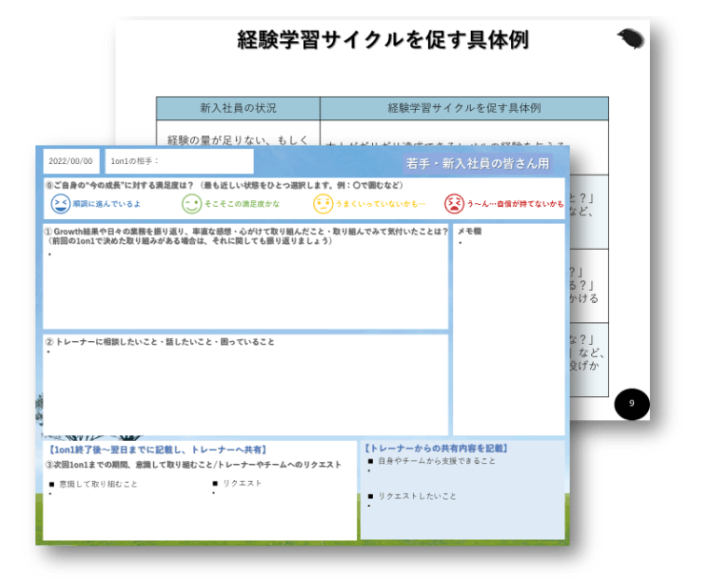Click the 経験学習サイクルを促す具体例 table header cell

pyautogui.click(x=464, y=108)
